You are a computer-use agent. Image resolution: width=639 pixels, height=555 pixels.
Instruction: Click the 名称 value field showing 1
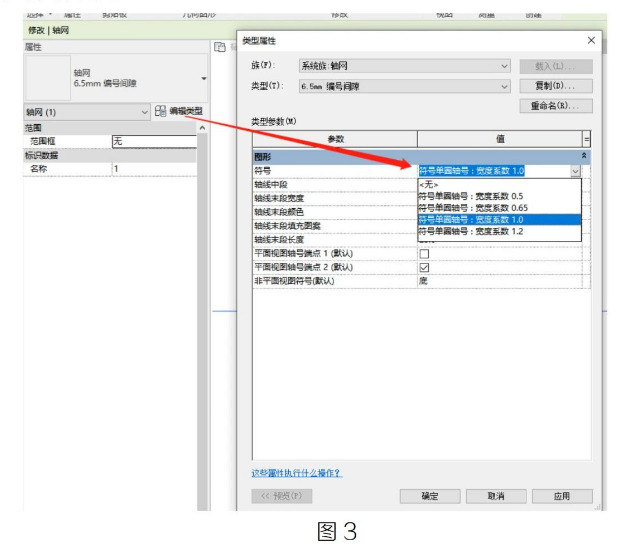click(x=154, y=169)
